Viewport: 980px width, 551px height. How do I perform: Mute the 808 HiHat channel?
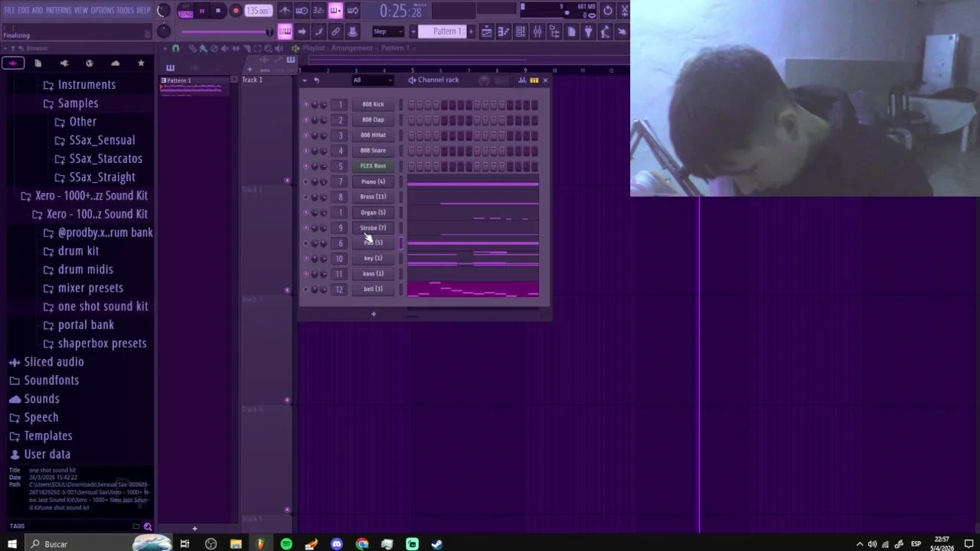306,135
